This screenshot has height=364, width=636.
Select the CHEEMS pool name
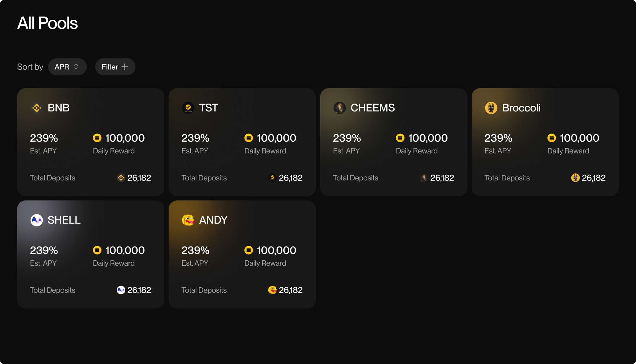pyautogui.click(x=373, y=108)
